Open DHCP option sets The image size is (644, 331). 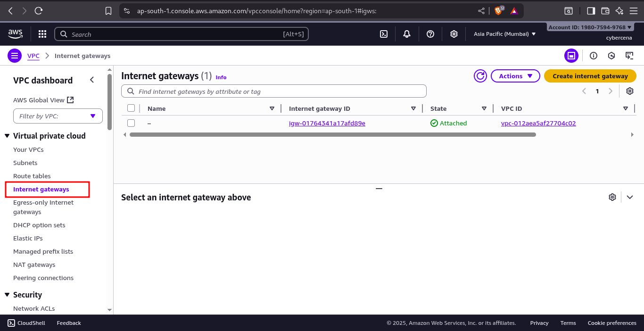39,225
